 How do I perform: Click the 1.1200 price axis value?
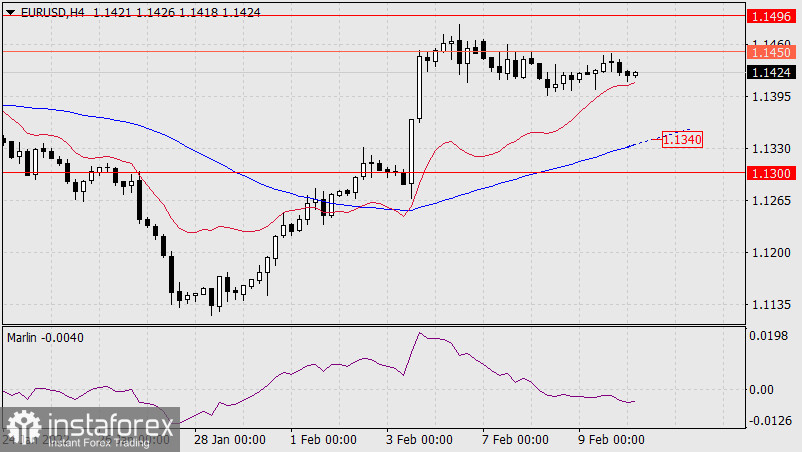coord(769,254)
